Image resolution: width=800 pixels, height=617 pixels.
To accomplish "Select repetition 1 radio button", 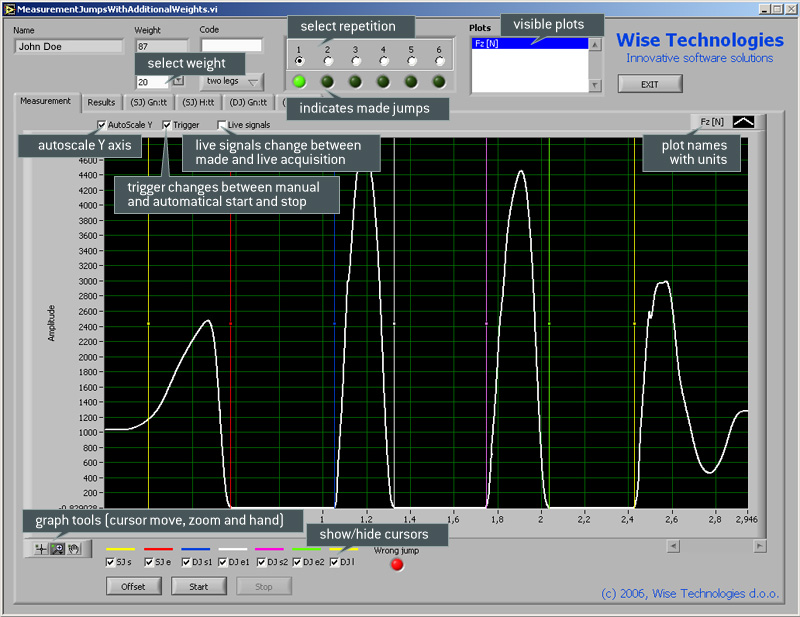I will [x=299, y=61].
